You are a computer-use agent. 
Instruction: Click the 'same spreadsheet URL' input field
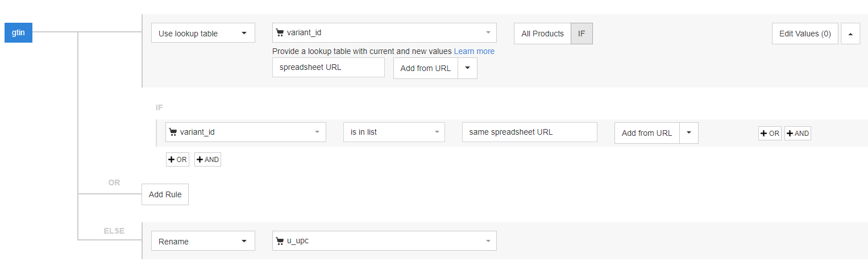click(x=529, y=132)
